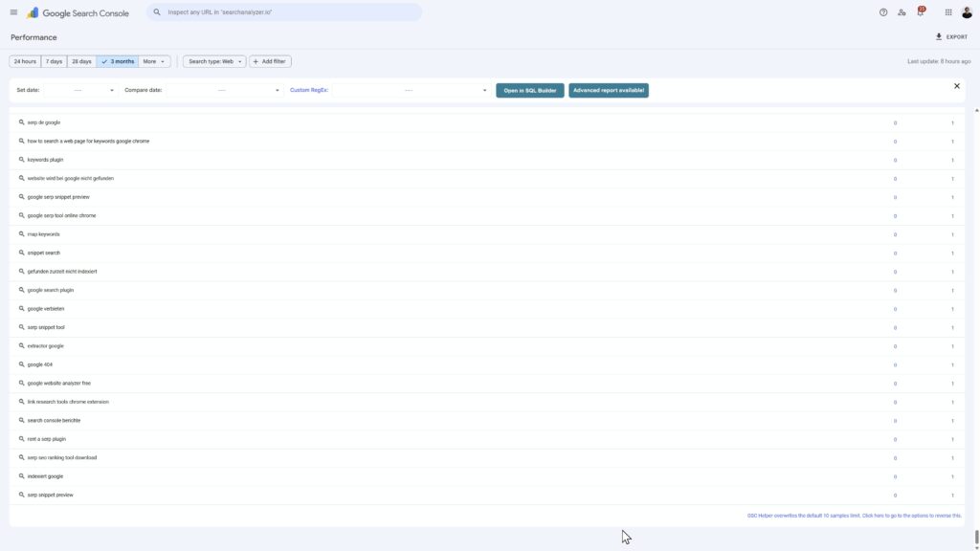Open the Google Search Console main menu
This screenshot has width=980, height=551.
click(11, 11)
